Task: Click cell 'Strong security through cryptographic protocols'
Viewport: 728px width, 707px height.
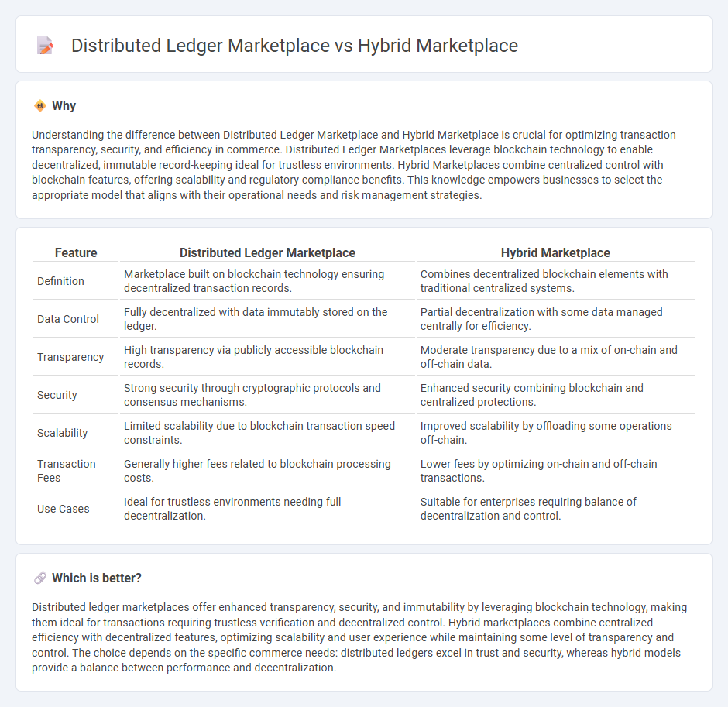Action: [x=267, y=395]
